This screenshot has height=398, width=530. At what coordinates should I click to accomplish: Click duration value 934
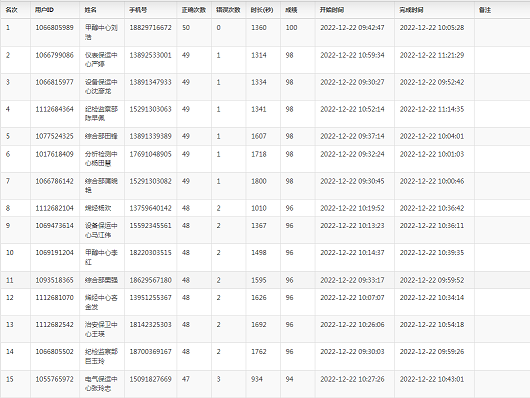pos(257,379)
